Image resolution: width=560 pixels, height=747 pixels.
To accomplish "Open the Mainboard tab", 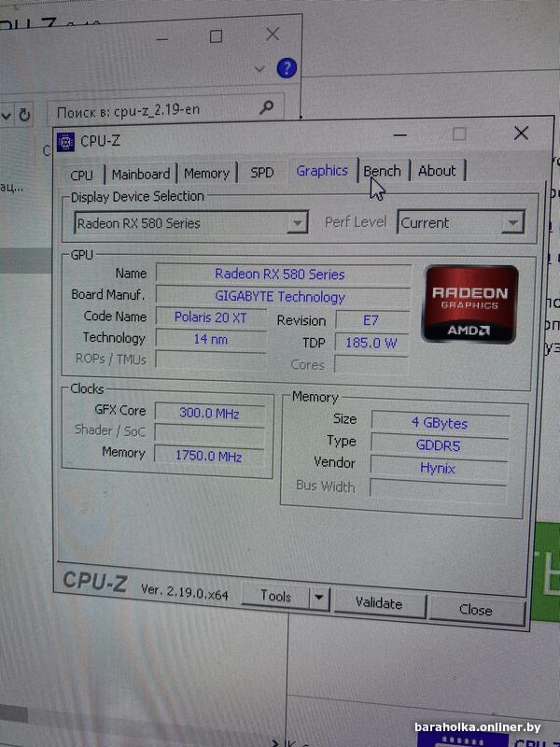I will [x=141, y=175].
